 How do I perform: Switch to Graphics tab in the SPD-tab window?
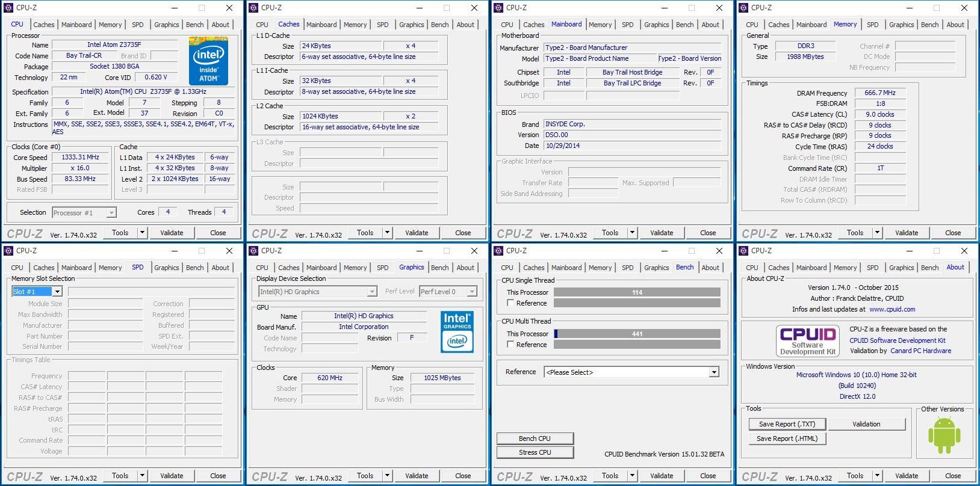coord(167,268)
